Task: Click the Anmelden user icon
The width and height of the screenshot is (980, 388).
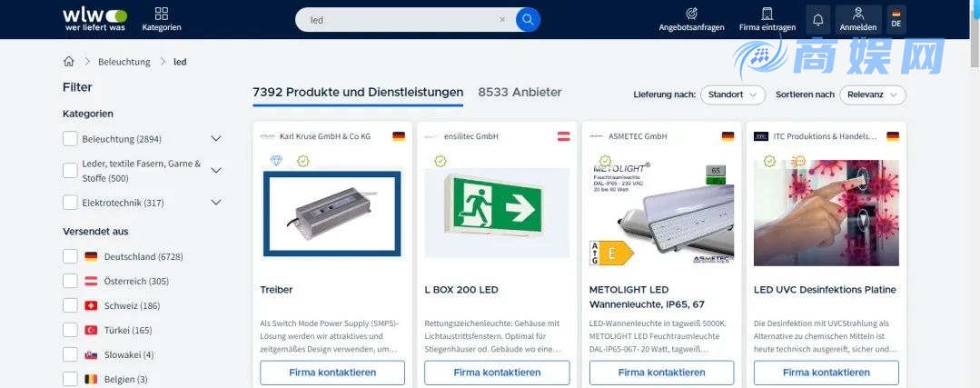Action: pos(857,15)
